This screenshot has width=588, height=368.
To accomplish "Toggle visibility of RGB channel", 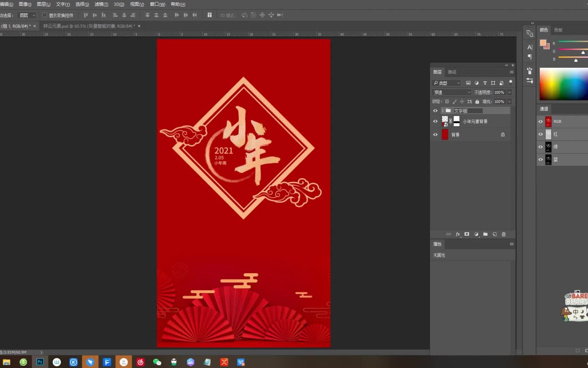I will point(540,121).
